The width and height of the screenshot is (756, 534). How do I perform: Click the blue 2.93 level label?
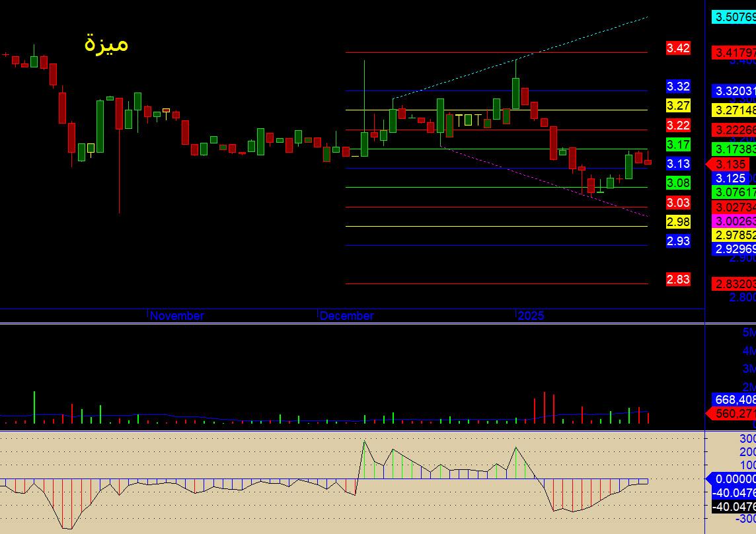click(678, 241)
